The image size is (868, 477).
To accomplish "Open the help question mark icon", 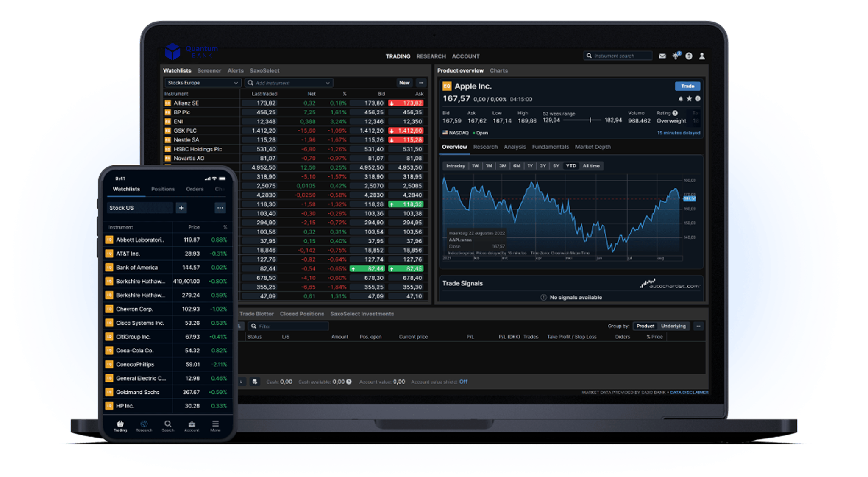I will [689, 56].
